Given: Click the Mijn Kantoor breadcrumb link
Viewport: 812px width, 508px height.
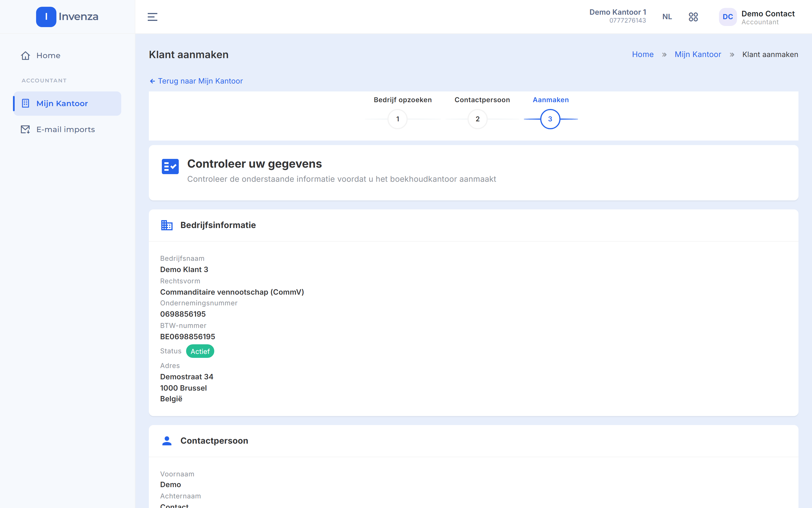Looking at the screenshot, I should tap(698, 54).
